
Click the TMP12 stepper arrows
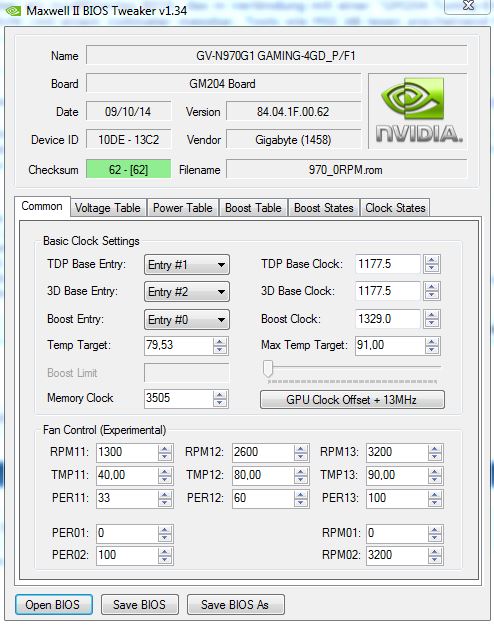[x=300, y=475]
